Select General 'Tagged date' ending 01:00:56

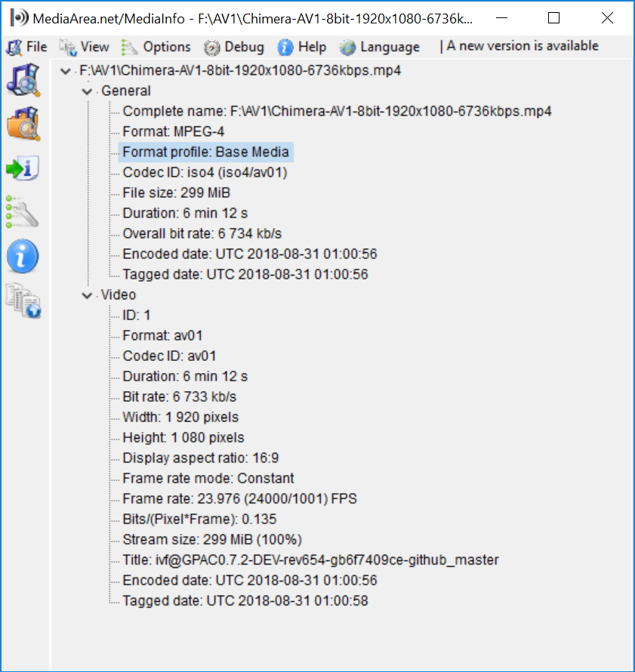245,275
